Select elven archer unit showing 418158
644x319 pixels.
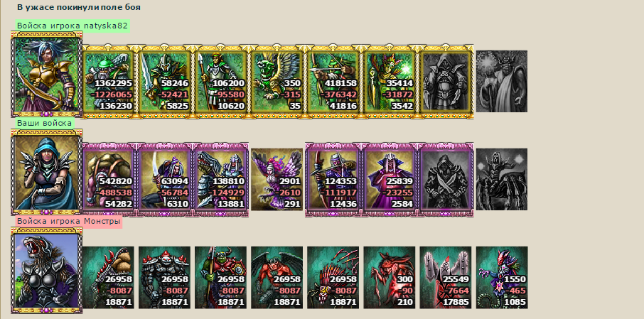click(333, 81)
